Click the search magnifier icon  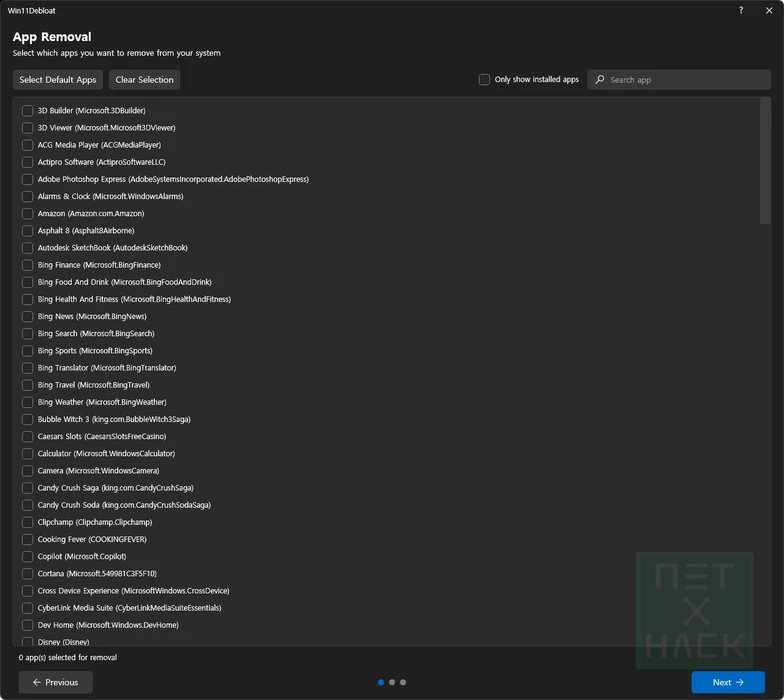coord(599,80)
